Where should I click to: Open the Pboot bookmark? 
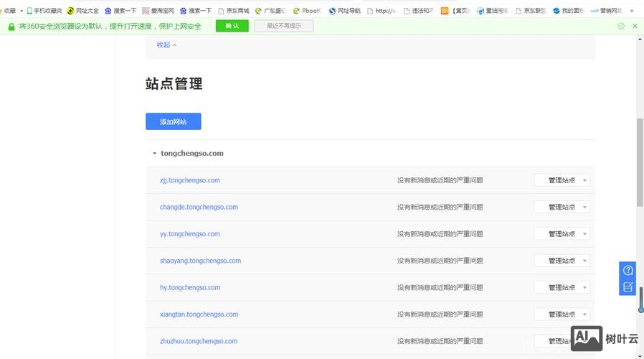(x=307, y=11)
